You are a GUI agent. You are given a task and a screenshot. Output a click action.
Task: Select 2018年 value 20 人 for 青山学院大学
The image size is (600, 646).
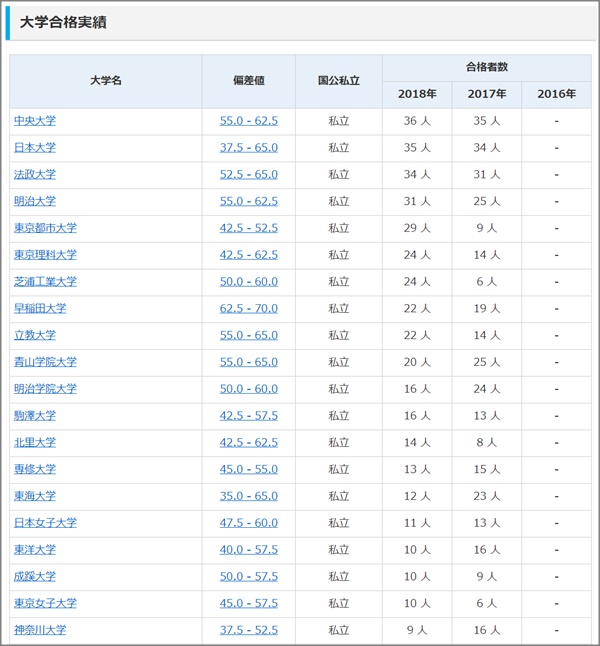[x=417, y=362]
